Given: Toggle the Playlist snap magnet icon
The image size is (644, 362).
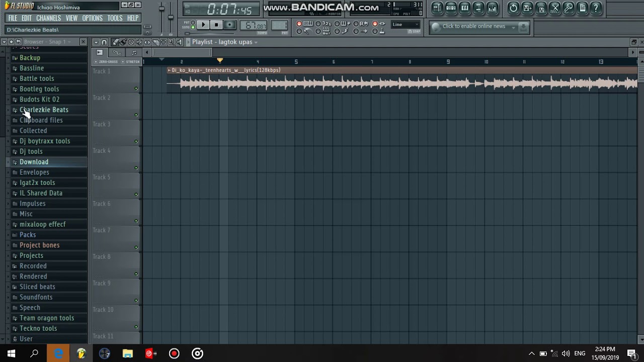Looking at the screenshot, I should (x=104, y=42).
